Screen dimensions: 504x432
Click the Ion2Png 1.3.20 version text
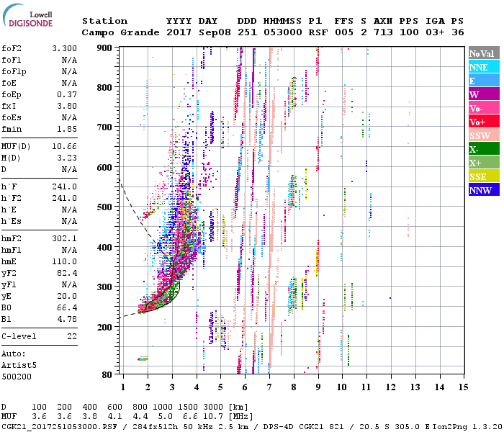(x=468, y=426)
